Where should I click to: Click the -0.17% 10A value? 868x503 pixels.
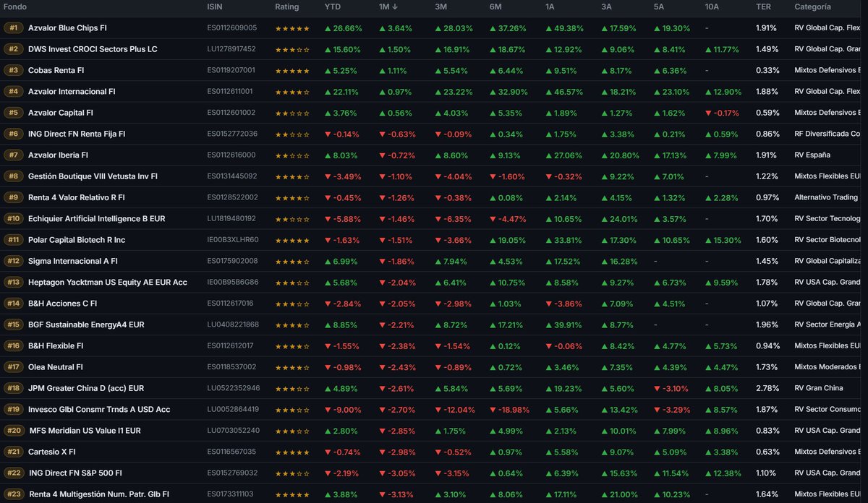click(722, 113)
